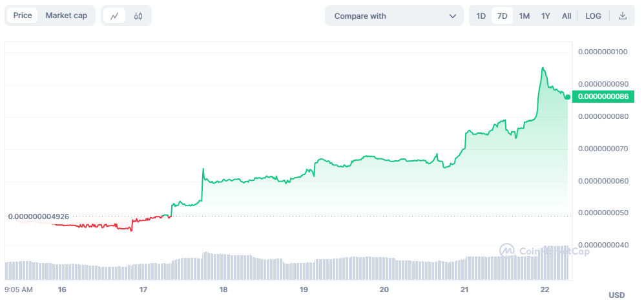Select the 1M time range

coord(525,16)
